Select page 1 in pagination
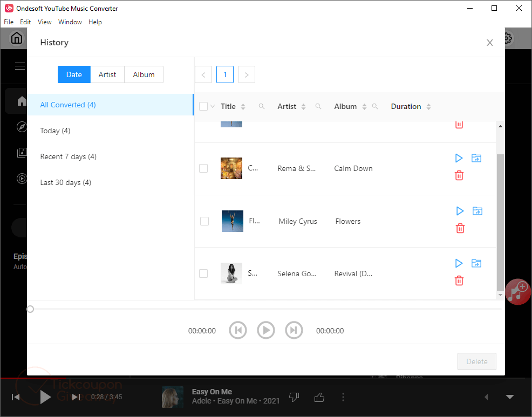 [x=225, y=74]
